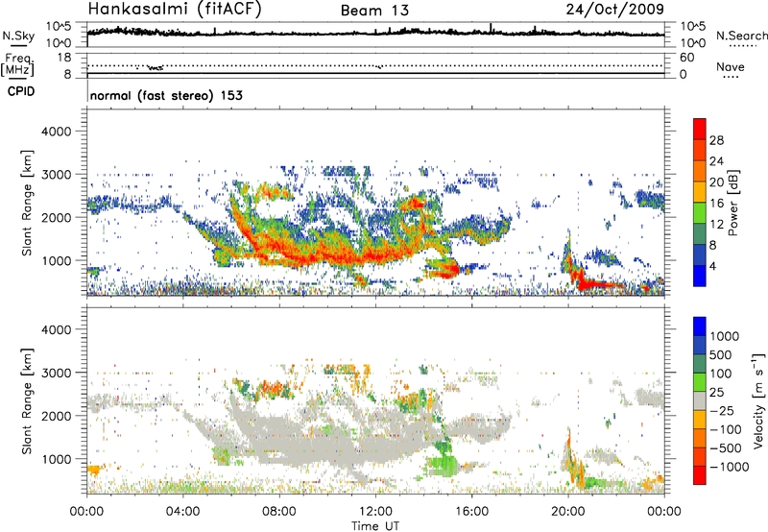Select the Freq. [MHz] axis label
Image resolution: width=768 pixels, height=532 pixels.
[x=17, y=64]
